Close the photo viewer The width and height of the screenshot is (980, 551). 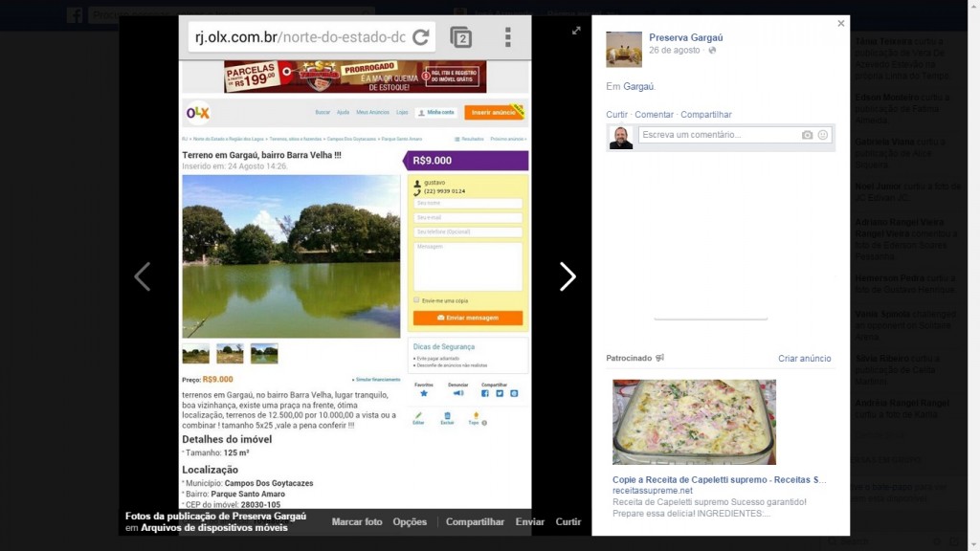(x=841, y=24)
